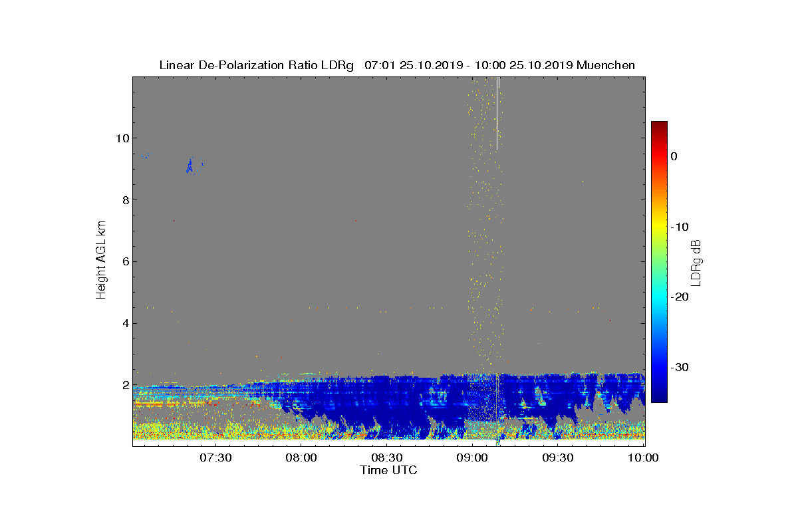Click the height tick label 4
Image resolution: width=798 pixels, height=532 pixels.
125,324
